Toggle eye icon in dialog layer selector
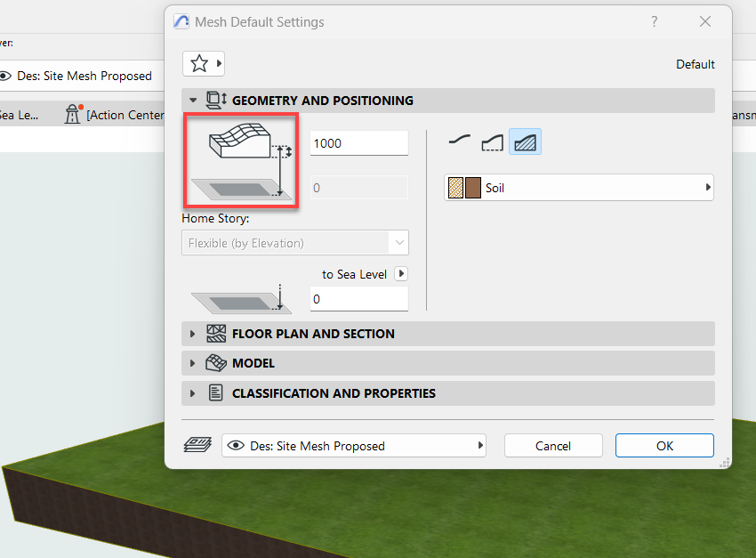This screenshot has width=756, height=558. pos(237,446)
